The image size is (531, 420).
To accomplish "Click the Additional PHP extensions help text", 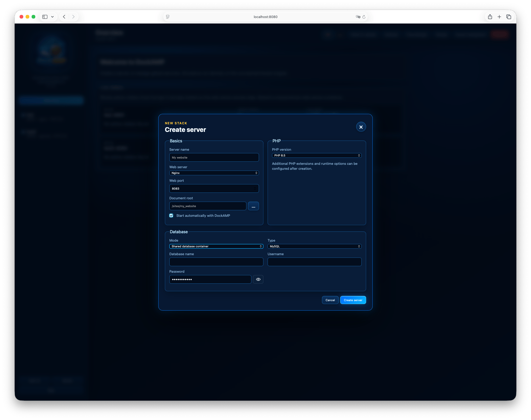I will click(x=315, y=166).
